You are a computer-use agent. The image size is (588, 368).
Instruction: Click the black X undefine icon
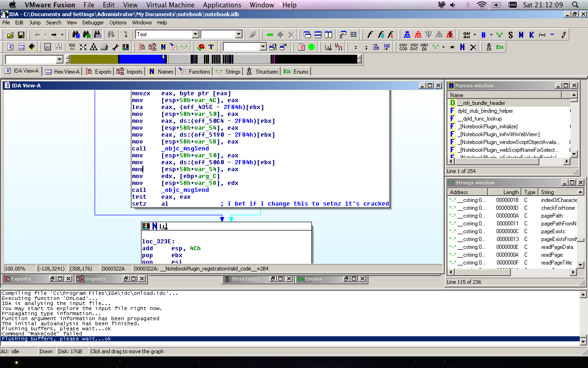click(473, 47)
